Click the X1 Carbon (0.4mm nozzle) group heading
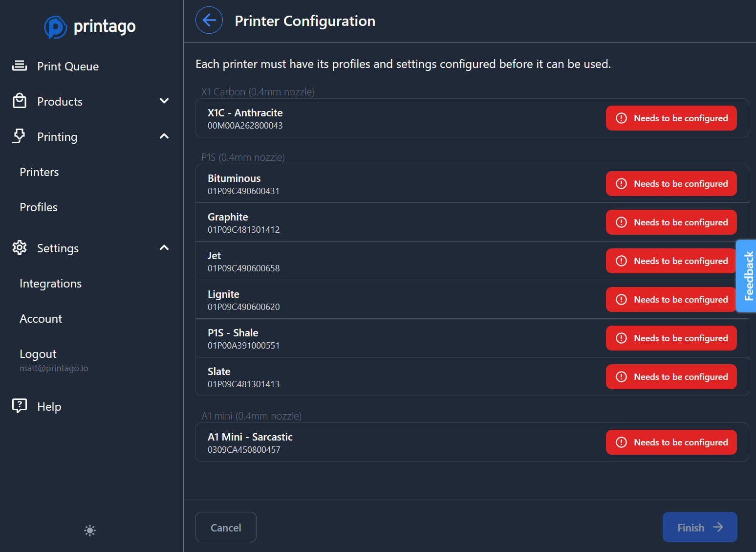756x552 pixels. (258, 92)
